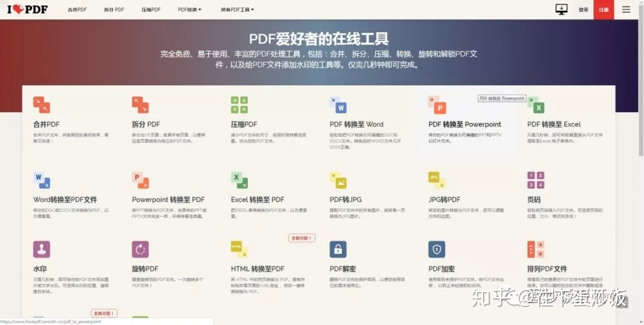Open the PDF 转换至 Word icon
The height and width of the screenshot is (325, 644).
point(338,105)
